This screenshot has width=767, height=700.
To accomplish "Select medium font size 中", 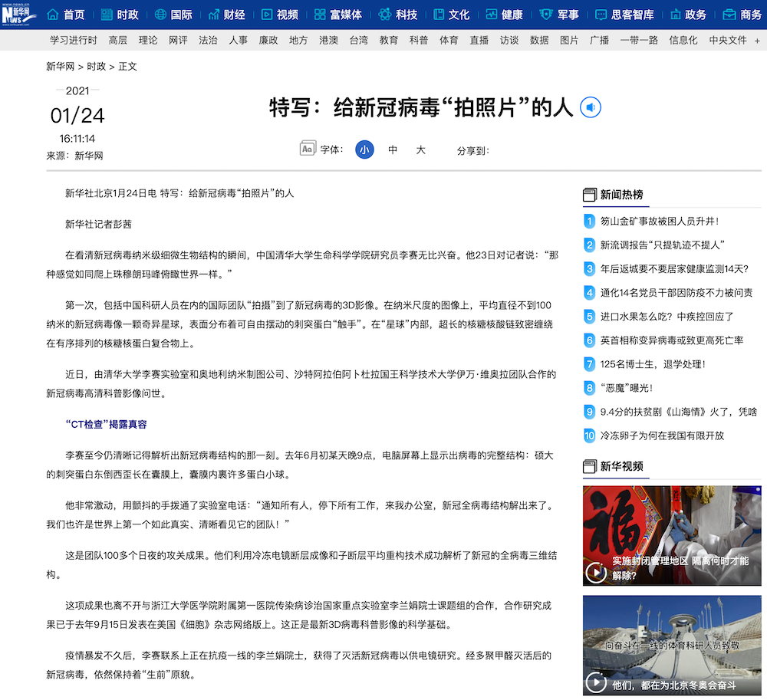I will tap(393, 150).
